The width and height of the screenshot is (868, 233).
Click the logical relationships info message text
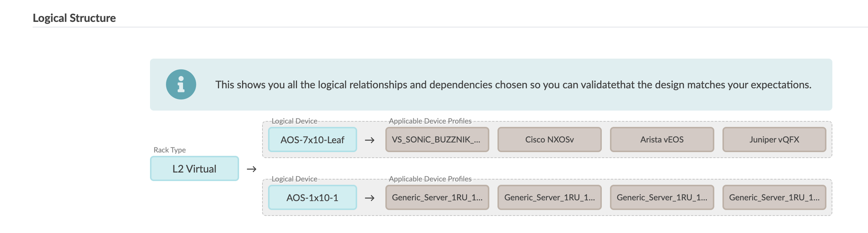tap(513, 85)
